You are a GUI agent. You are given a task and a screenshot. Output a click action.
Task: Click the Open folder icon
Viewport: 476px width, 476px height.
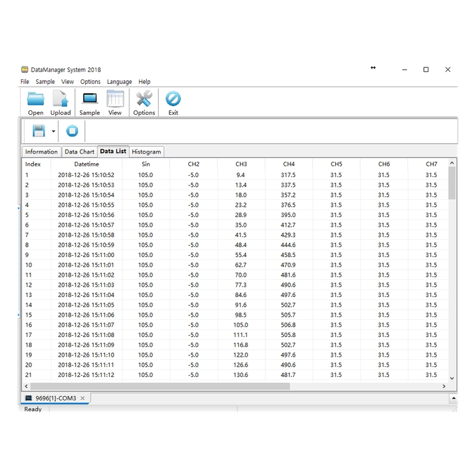pyautogui.click(x=36, y=99)
